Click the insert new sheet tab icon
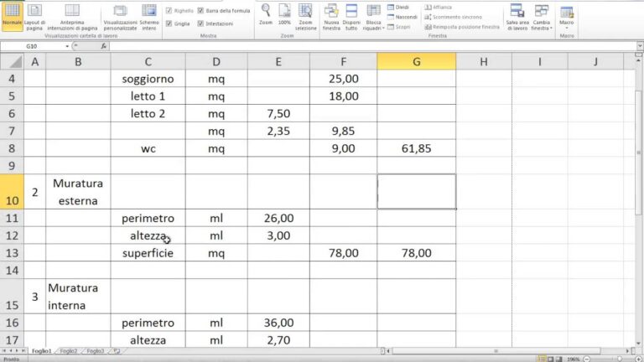The image size is (644, 362). point(117,351)
